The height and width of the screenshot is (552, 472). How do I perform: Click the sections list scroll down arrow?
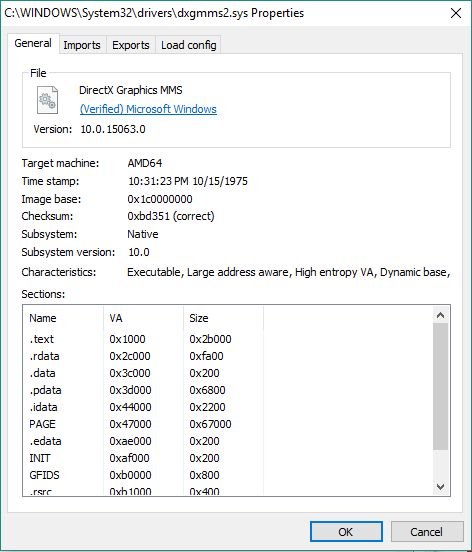click(440, 487)
